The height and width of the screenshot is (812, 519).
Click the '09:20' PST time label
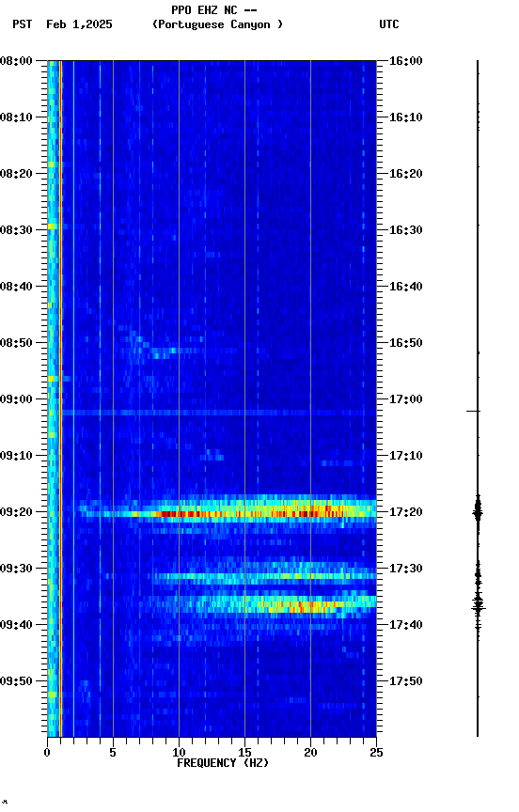pyautogui.click(x=16, y=513)
